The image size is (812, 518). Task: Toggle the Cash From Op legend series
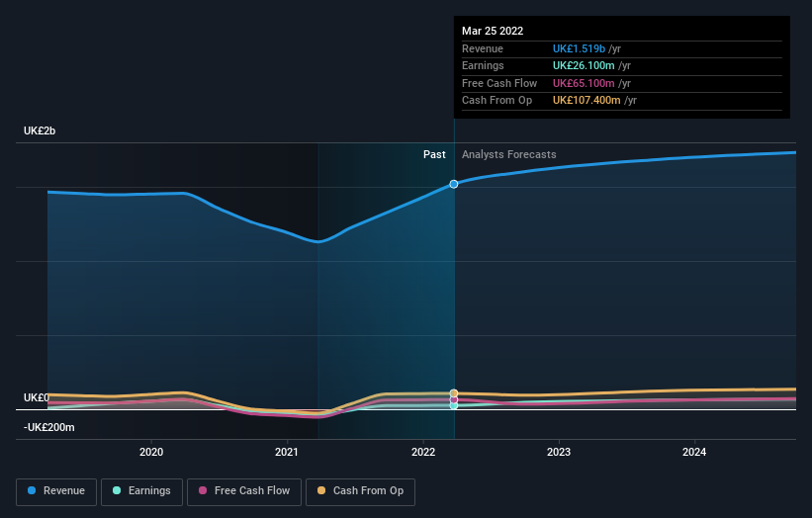click(360, 491)
